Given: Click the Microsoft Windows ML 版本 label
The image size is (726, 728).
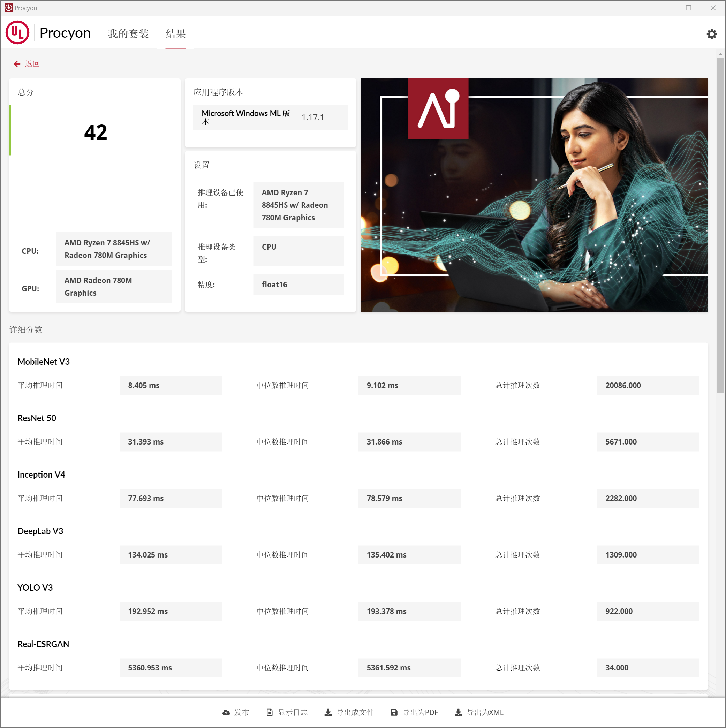Looking at the screenshot, I should [x=246, y=117].
